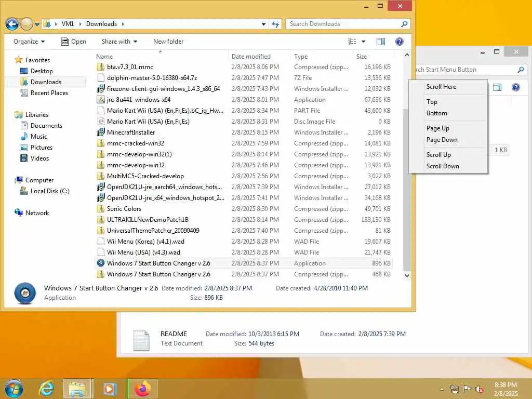Open the Share with dropdown
This screenshot has height=399, width=532.
click(119, 42)
